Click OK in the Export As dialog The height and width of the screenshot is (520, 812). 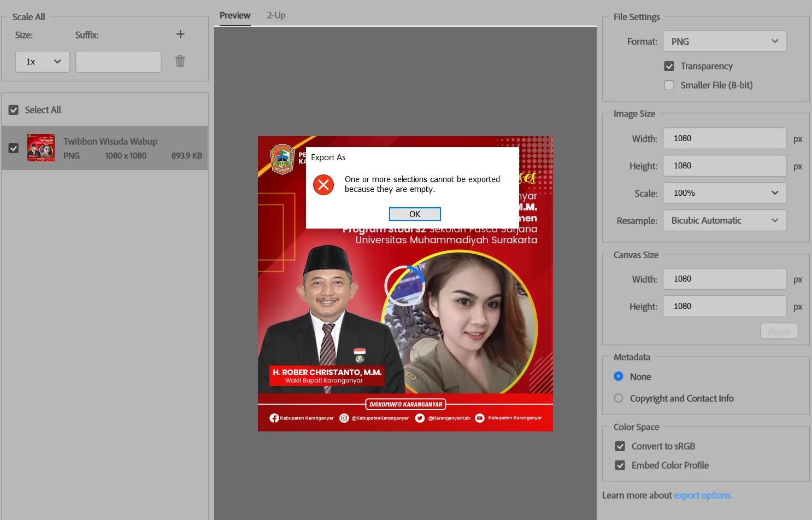[x=415, y=214]
